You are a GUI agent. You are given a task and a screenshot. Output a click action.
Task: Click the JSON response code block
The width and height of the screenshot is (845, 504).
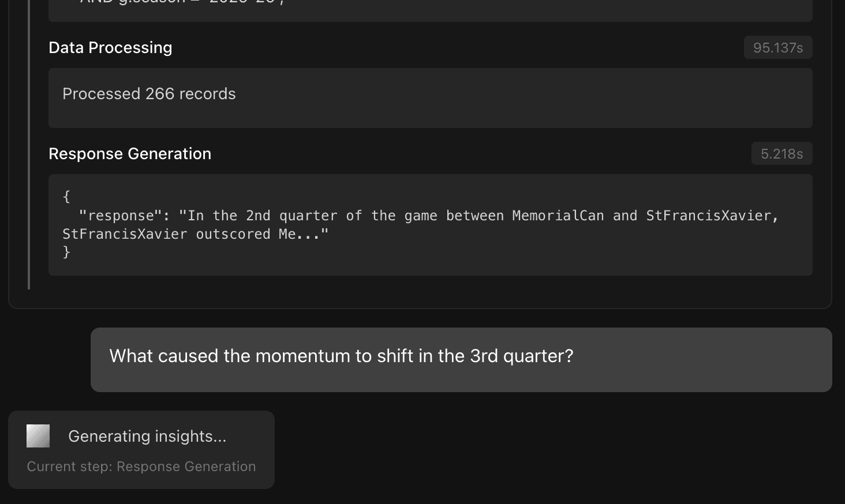click(x=431, y=225)
